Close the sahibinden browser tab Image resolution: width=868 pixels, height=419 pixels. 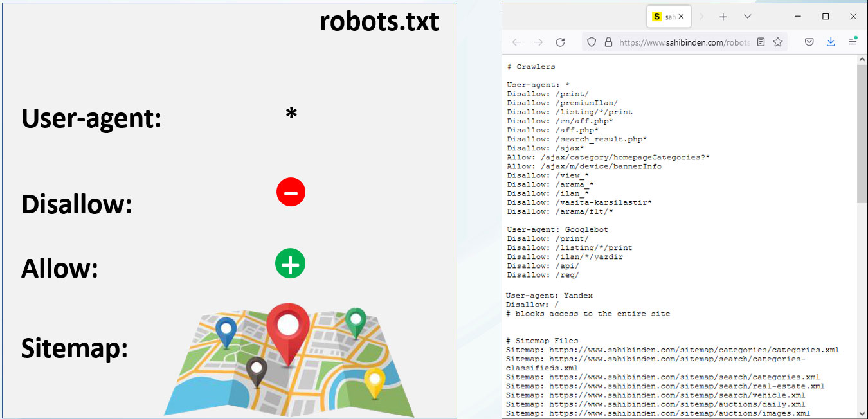pos(682,17)
